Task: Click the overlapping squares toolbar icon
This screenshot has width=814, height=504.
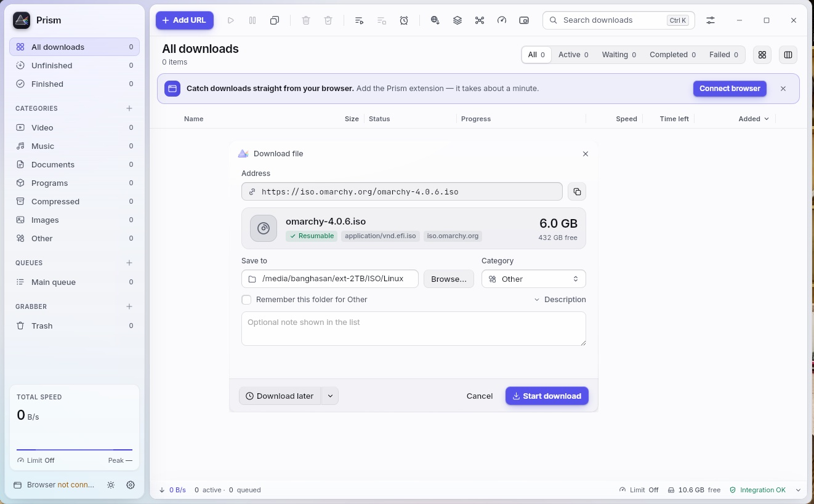Action: (x=275, y=20)
